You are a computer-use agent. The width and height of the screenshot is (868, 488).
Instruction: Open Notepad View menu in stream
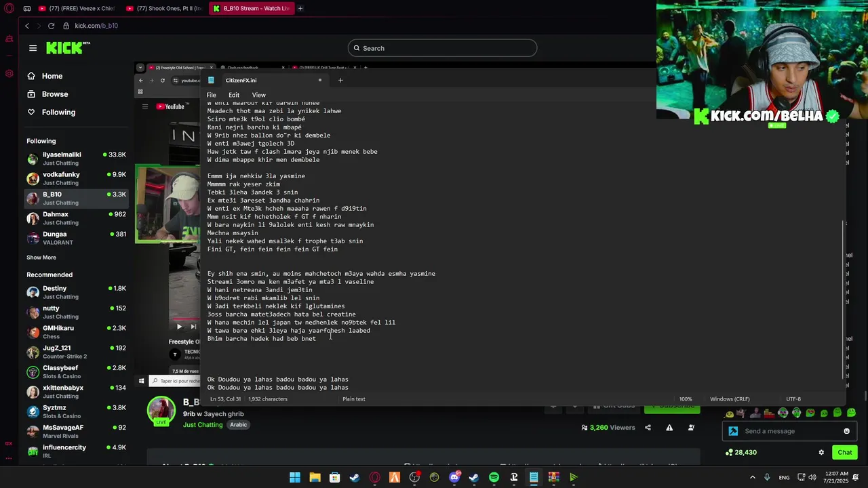tap(259, 95)
